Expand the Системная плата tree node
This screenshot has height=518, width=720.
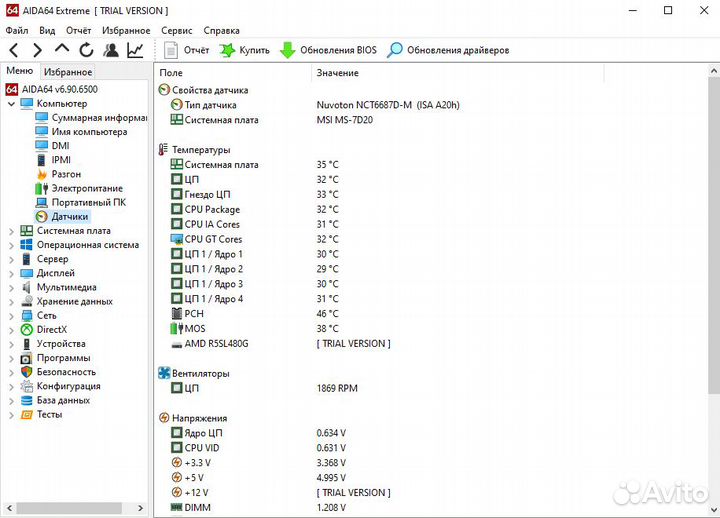point(11,231)
